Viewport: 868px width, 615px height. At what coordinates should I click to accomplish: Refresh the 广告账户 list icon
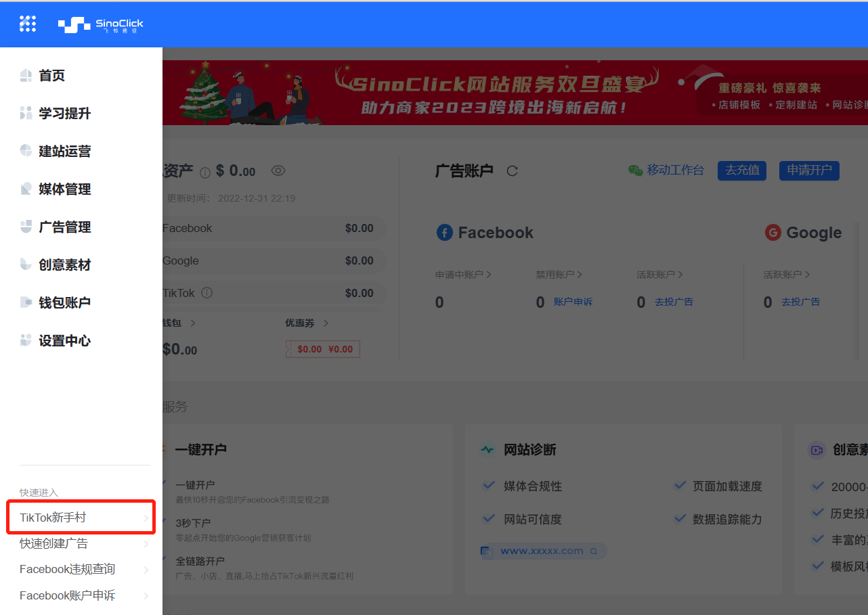click(512, 171)
